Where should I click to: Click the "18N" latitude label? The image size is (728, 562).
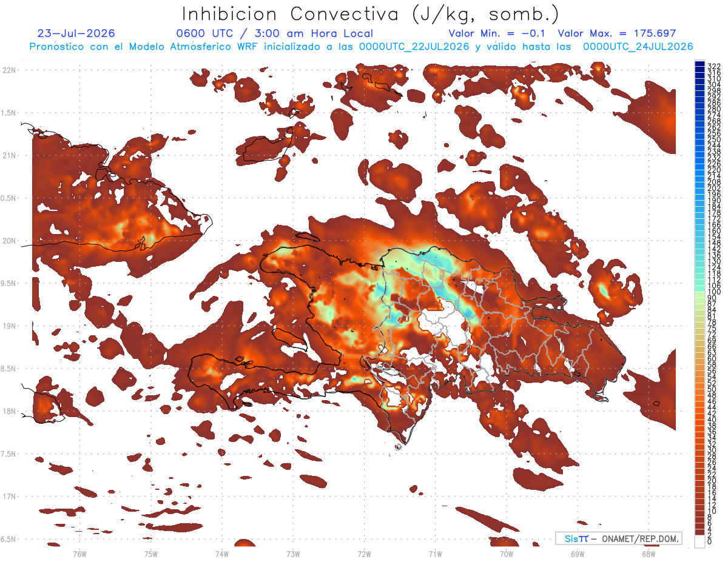pos(9,412)
